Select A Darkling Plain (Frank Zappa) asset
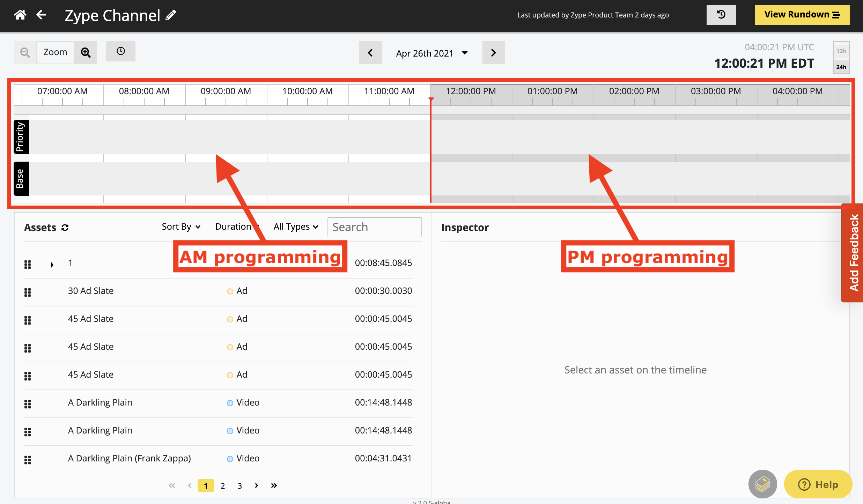Screen dimensions: 863x504 130,458
